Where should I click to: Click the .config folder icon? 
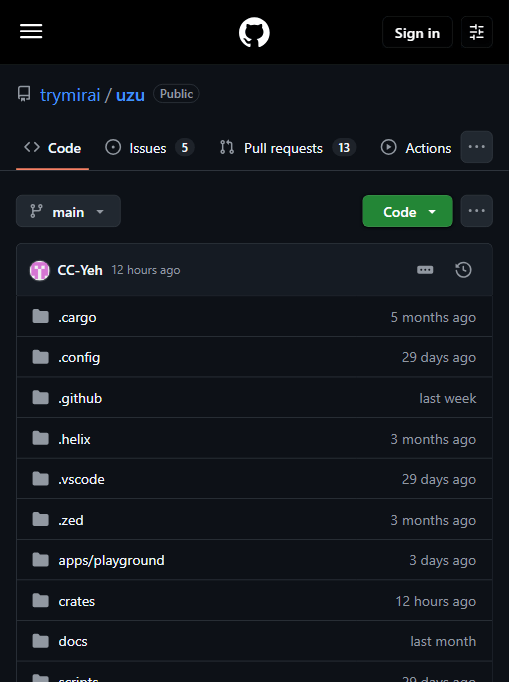coord(40,357)
